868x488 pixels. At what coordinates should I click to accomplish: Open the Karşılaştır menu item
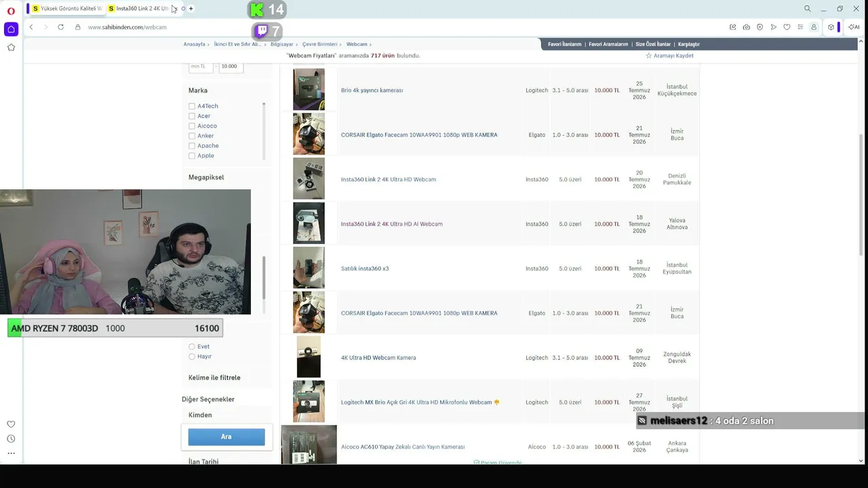(x=689, y=44)
